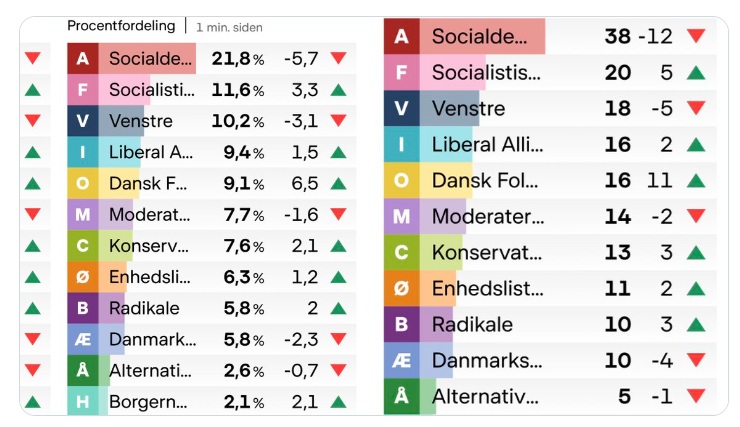Click the seat count 38
Image resolution: width=740 pixels, height=427 pixels.
click(617, 37)
